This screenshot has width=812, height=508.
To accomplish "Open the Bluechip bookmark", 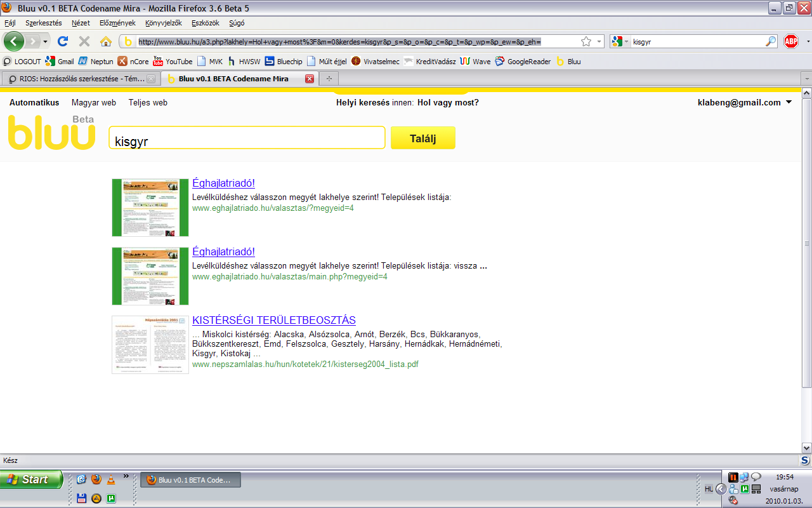I will (284, 62).
